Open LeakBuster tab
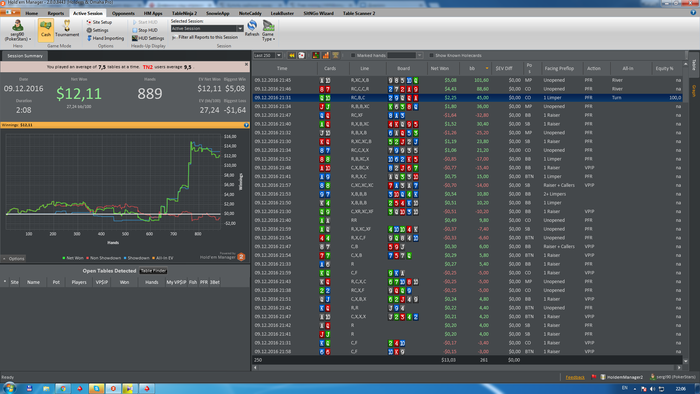The image size is (700, 394). coord(283,13)
